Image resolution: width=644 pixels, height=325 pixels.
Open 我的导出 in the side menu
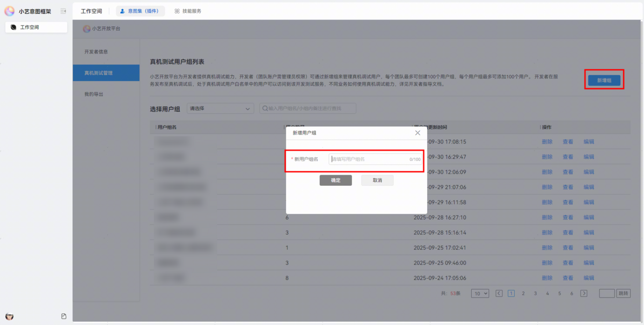[93, 94]
